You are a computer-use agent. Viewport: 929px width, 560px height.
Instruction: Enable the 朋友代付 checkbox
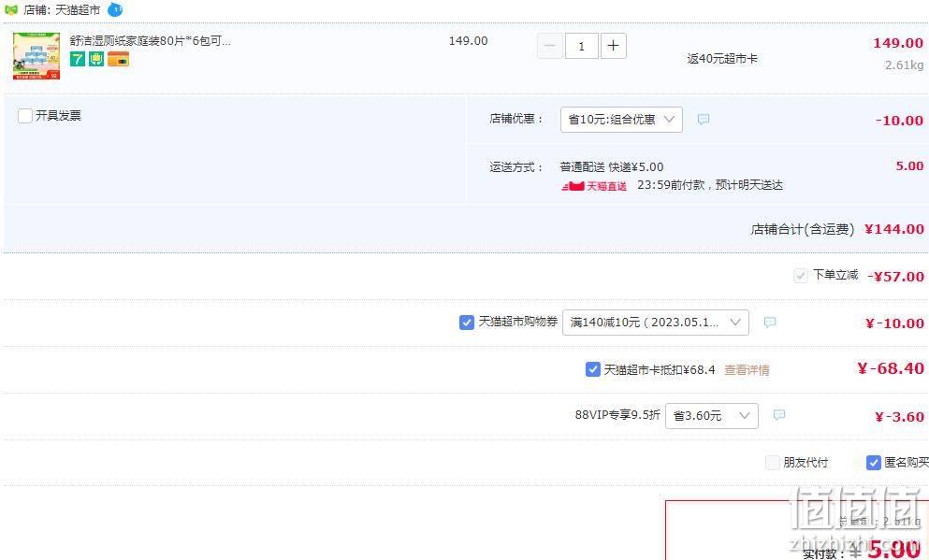[x=773, y=463]
